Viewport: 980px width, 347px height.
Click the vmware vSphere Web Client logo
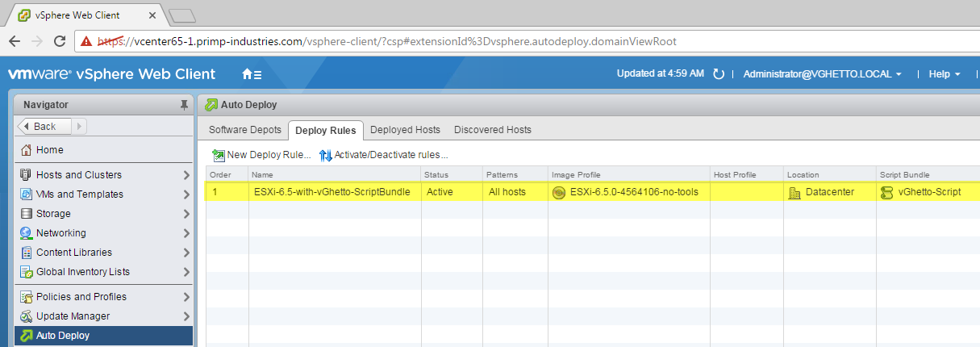[x=111, y=74]
